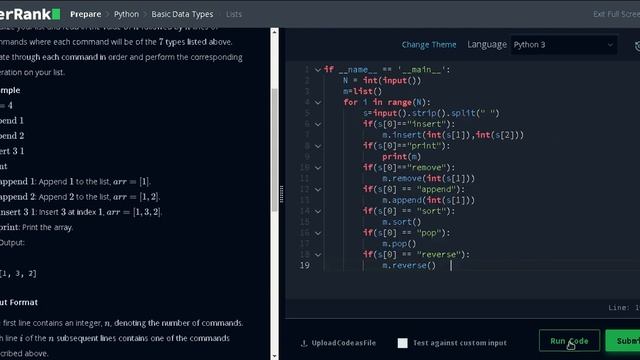Fold the remove if-block arrow
Viewport: 640px width, 360px height.
318,168
